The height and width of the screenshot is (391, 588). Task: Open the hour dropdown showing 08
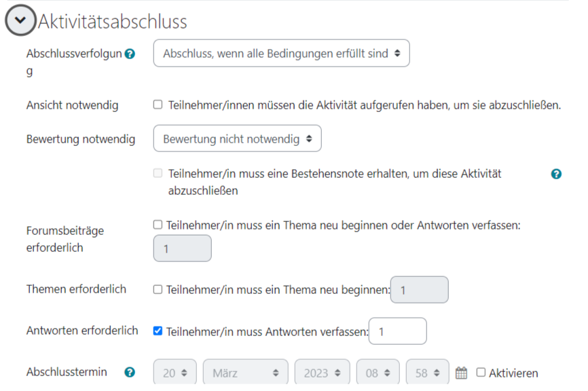378,372
